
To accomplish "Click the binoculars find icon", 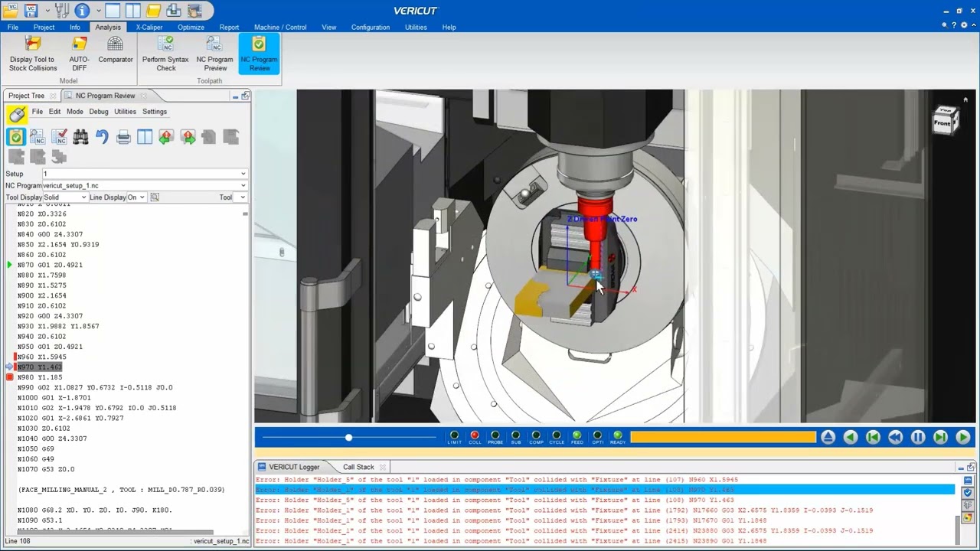I will [80, 137].
